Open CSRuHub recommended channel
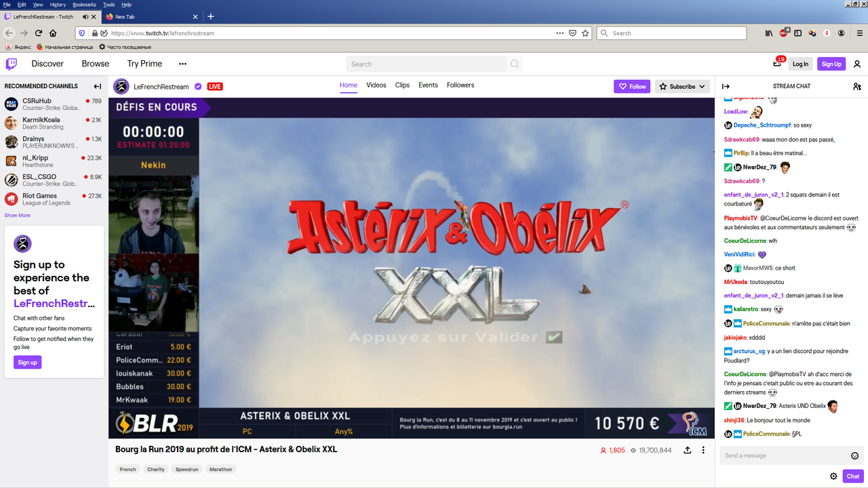 (x=54, y=104)
